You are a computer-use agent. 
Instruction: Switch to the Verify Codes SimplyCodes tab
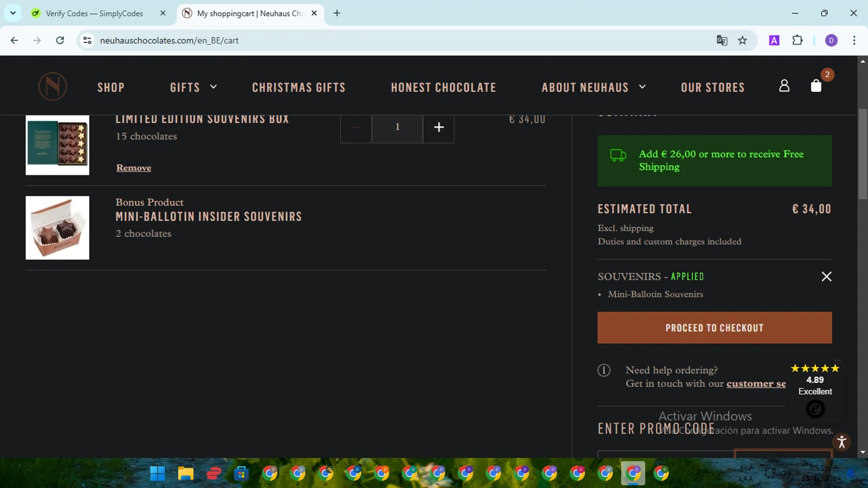(99, 13)
